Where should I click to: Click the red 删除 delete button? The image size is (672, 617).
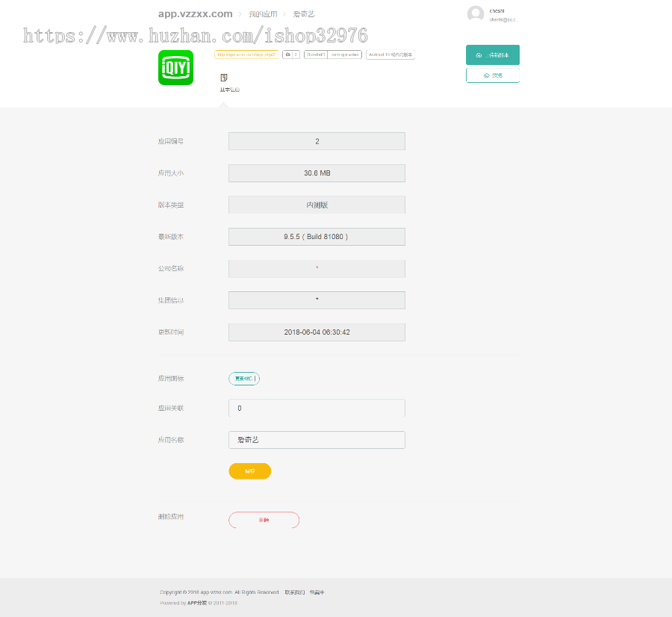(x=264, y=519)
